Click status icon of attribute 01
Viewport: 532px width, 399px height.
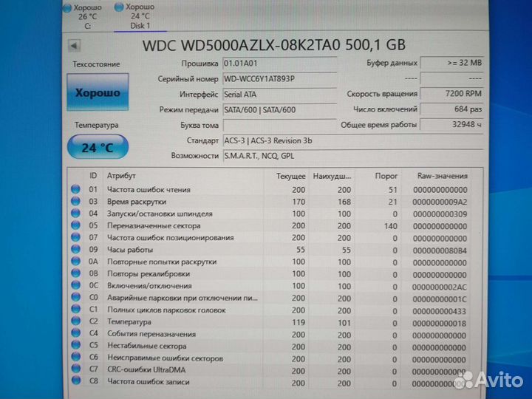75,189
